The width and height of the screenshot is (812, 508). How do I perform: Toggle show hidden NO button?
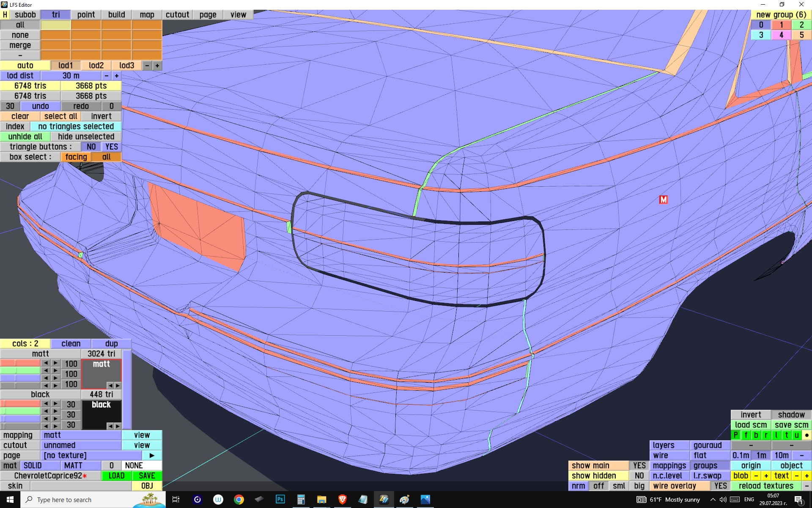(x=639, y=475)
